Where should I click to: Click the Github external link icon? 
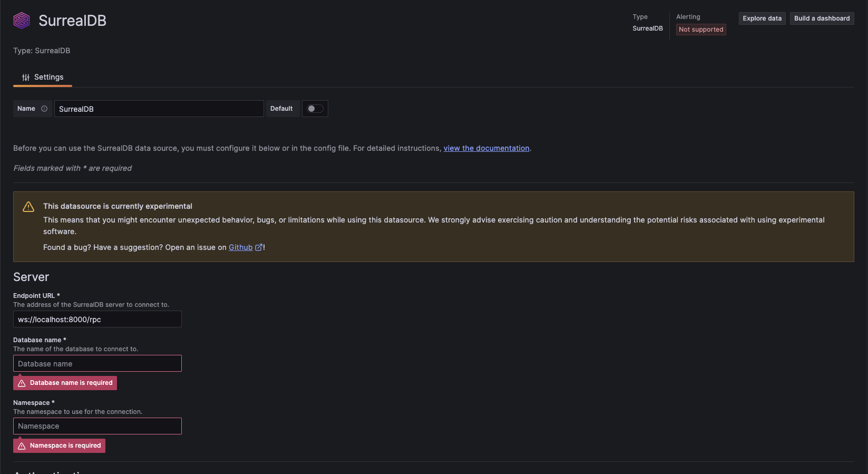click(258, 247)
